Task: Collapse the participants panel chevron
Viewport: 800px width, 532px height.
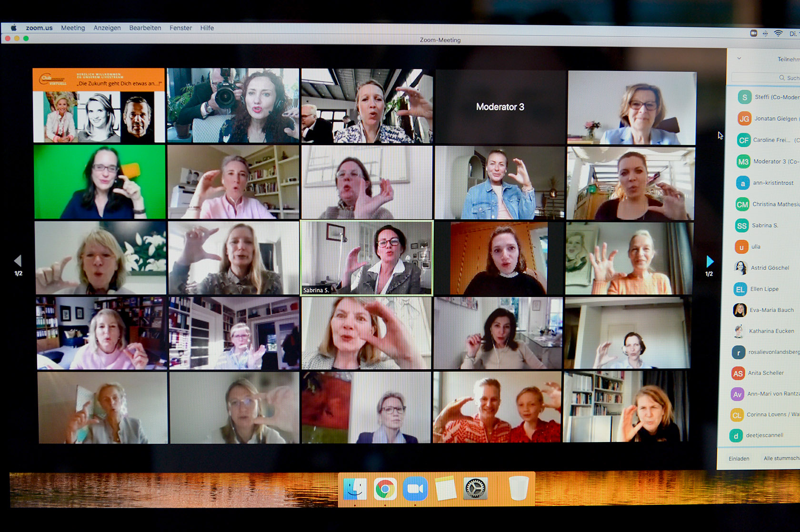Action: [739, 59]
